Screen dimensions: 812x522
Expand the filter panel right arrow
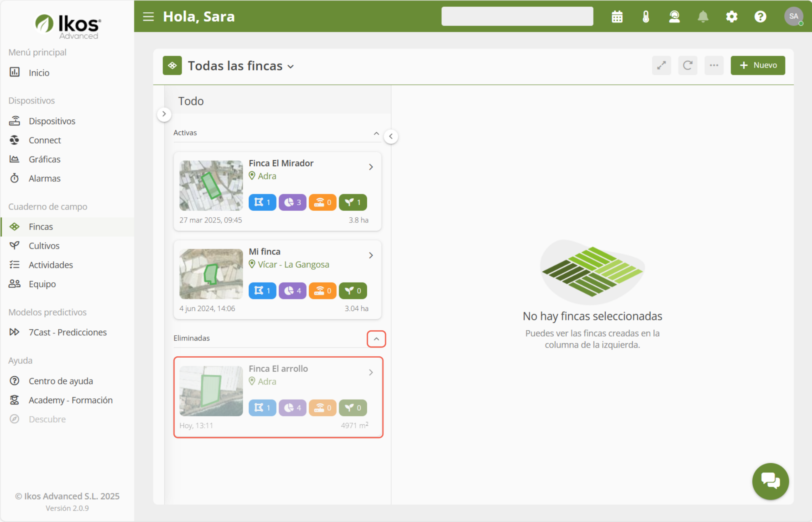point(164,114)
